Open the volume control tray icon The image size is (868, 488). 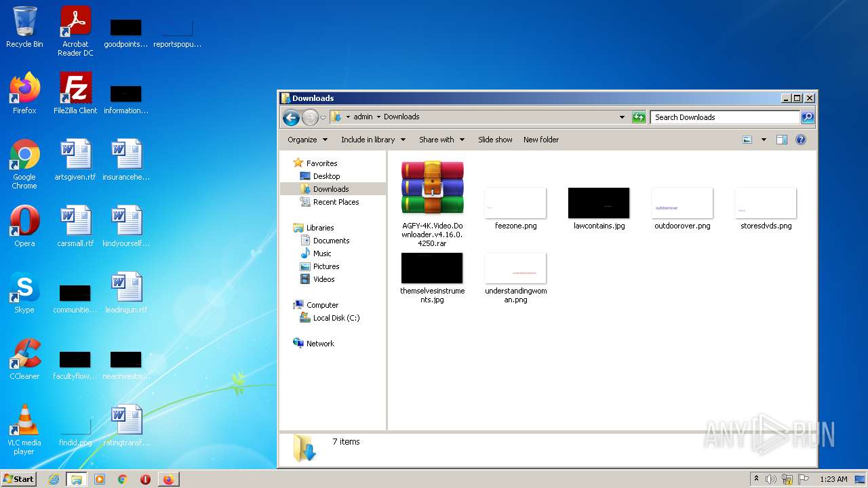[x=771, y=479]
